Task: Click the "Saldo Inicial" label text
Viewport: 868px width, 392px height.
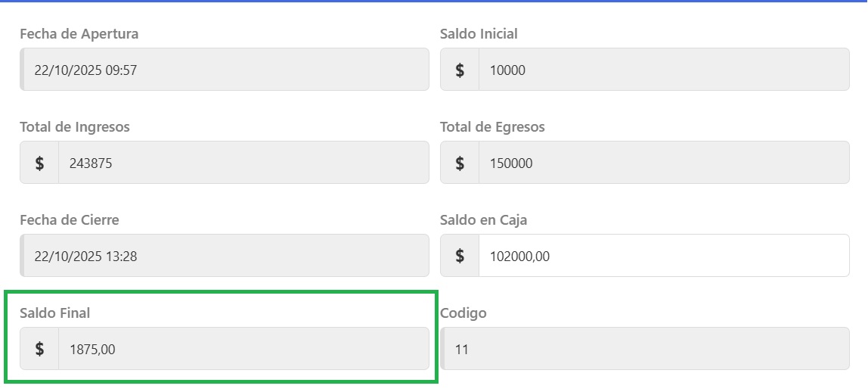Action: (x=479, y=34)
